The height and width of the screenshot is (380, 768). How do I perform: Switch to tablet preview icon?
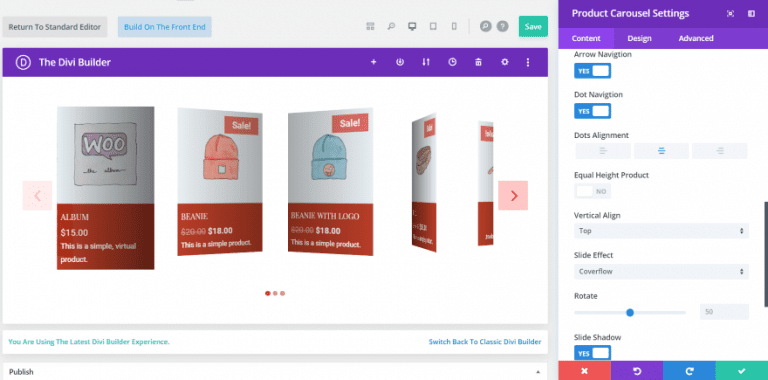pos(433,26)
